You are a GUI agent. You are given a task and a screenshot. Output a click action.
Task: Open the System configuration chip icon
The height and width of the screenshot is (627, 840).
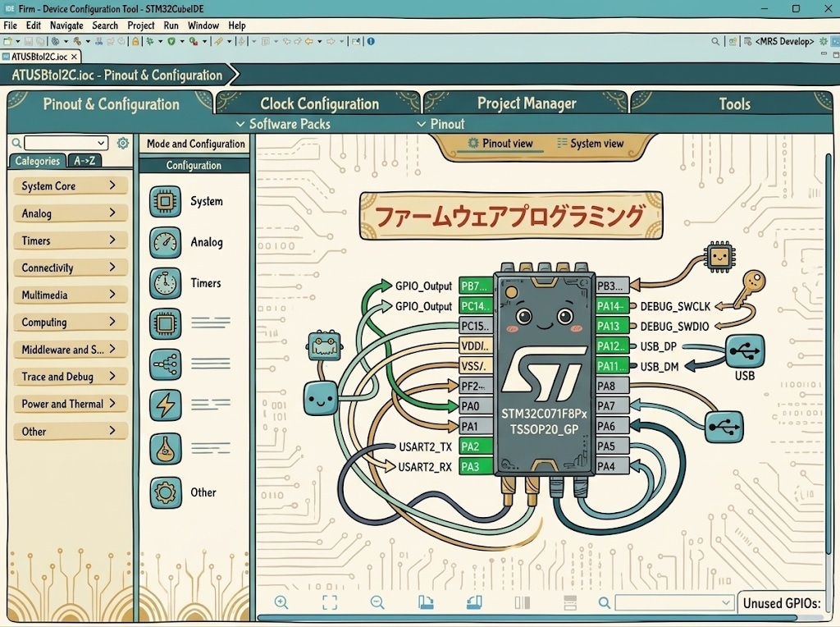[x=165, y=202]
